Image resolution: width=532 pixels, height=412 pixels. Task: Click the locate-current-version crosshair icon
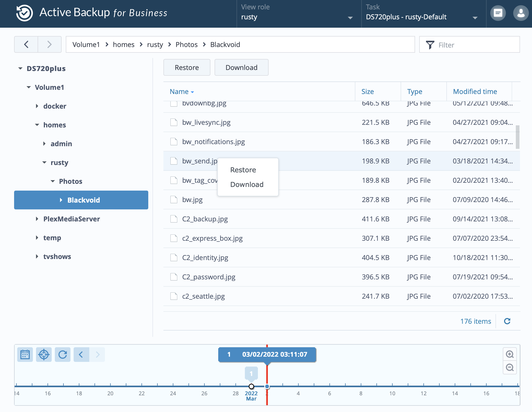coord(44,355)
